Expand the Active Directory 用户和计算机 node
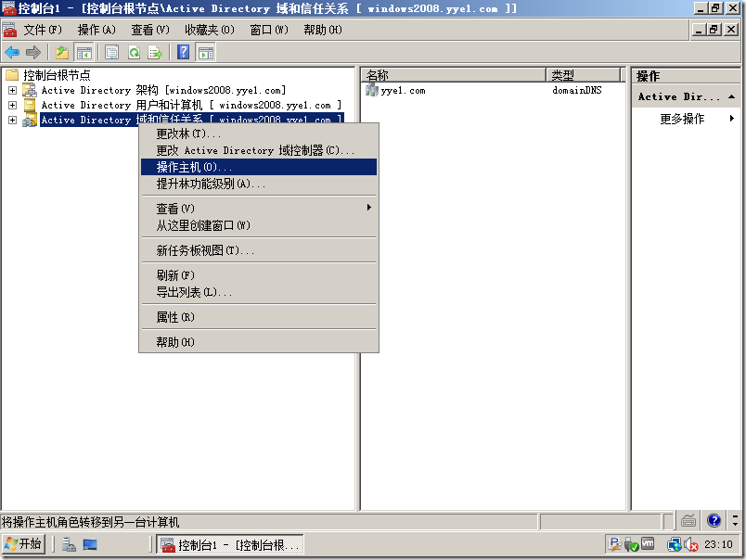This screenshot has height=560, width=746. (x=13, y=105)
